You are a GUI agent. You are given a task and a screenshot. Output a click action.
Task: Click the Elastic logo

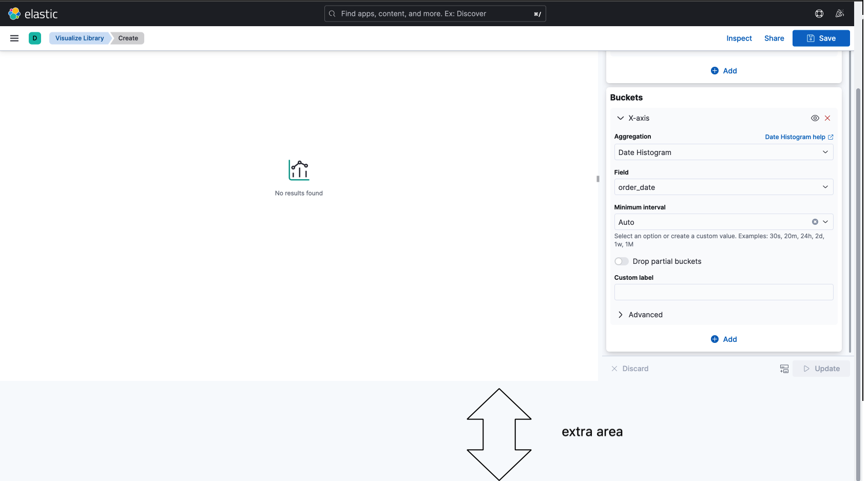coord(33,14)
